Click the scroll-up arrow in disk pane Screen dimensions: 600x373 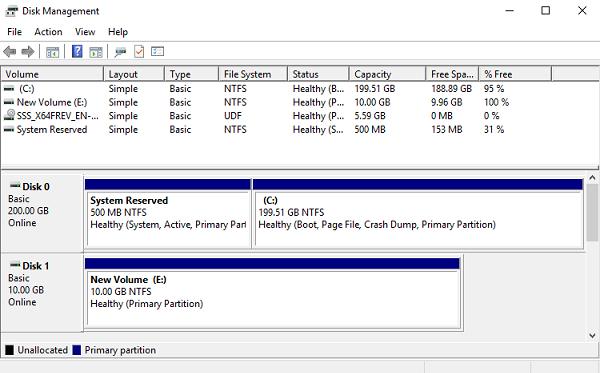click(x=592, y=178)
